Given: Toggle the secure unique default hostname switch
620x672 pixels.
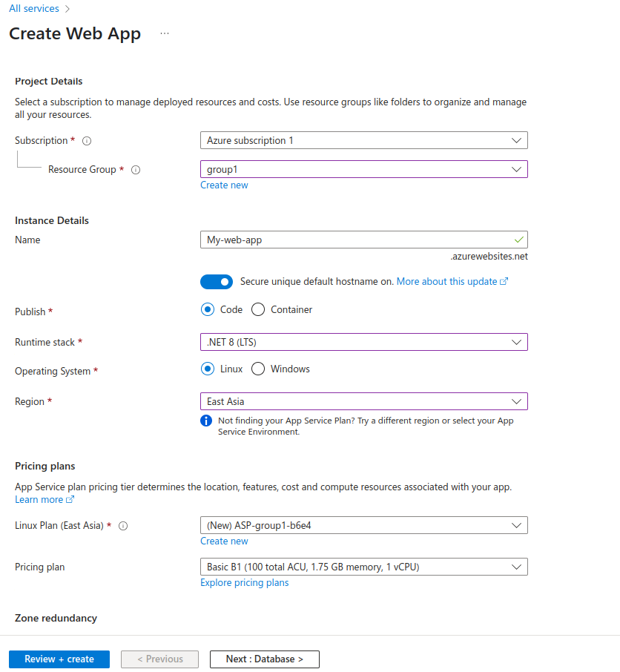Looking at the screenshot, I should click(x=216, y=282).
